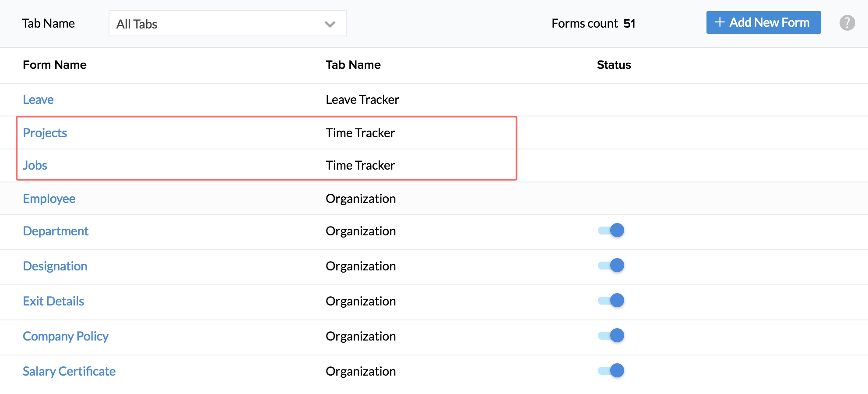This screenshot has width=868, height=394.
Task: Click the Add New Form button
Action: pos(763,22)
